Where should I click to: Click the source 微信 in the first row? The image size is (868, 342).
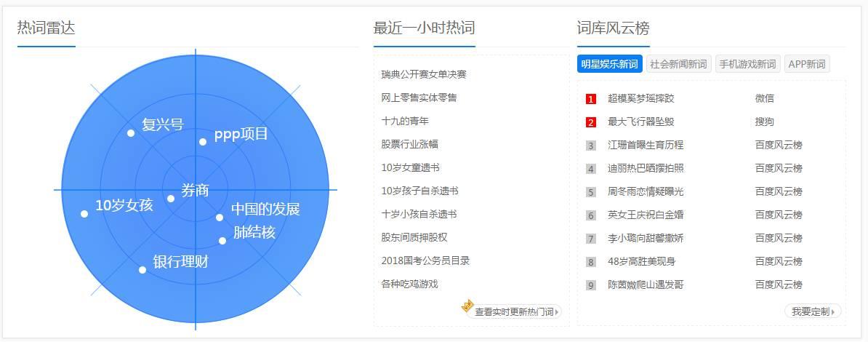coord(765,99)
